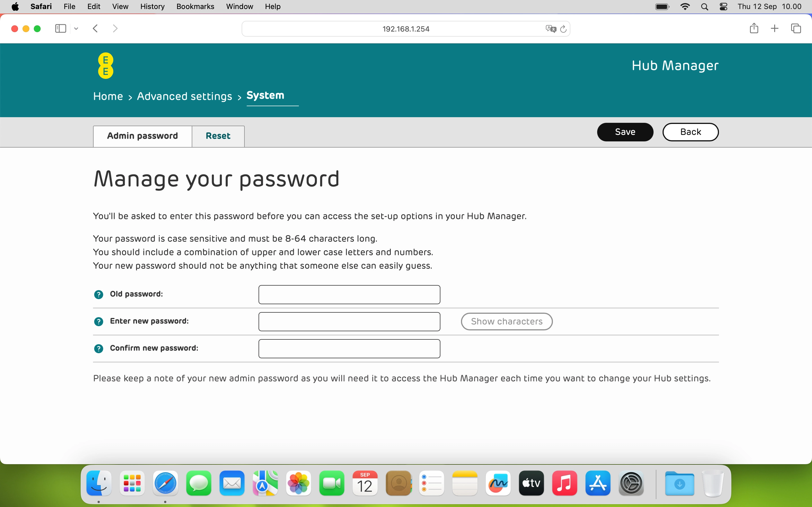This screenshot has width=812, height=507.
Task: Reload the page with the refresh icon
Action: coord(564,29)
